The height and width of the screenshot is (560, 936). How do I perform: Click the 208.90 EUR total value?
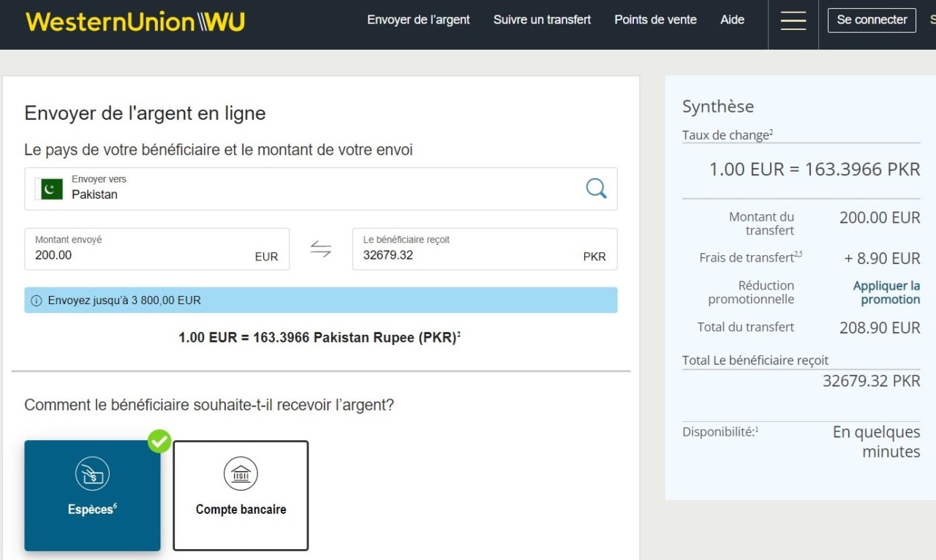(x=880, y=328)
